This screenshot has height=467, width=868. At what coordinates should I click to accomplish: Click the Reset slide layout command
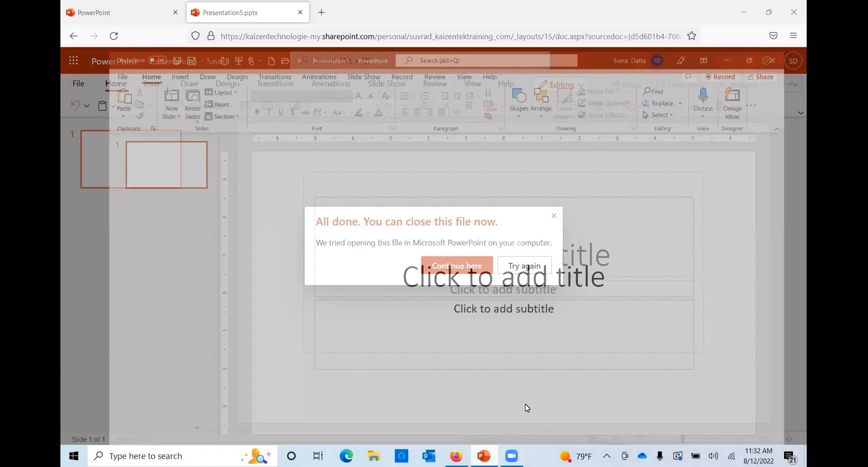click(217, 104)
